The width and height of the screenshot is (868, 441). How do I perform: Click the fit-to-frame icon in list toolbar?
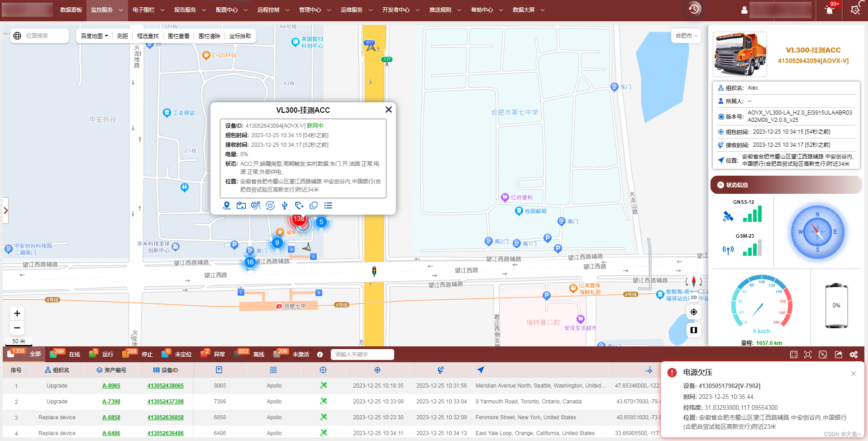click(x=808, y=355)
